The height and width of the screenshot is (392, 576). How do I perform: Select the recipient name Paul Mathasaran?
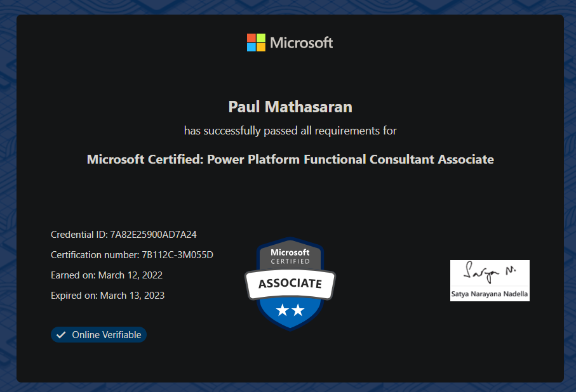tap(290, 107)
